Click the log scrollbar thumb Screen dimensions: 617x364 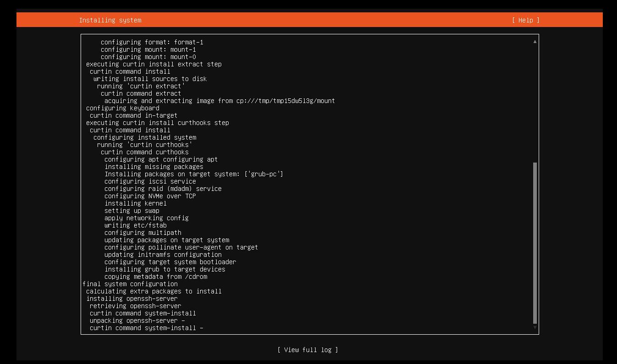point(535,243)
